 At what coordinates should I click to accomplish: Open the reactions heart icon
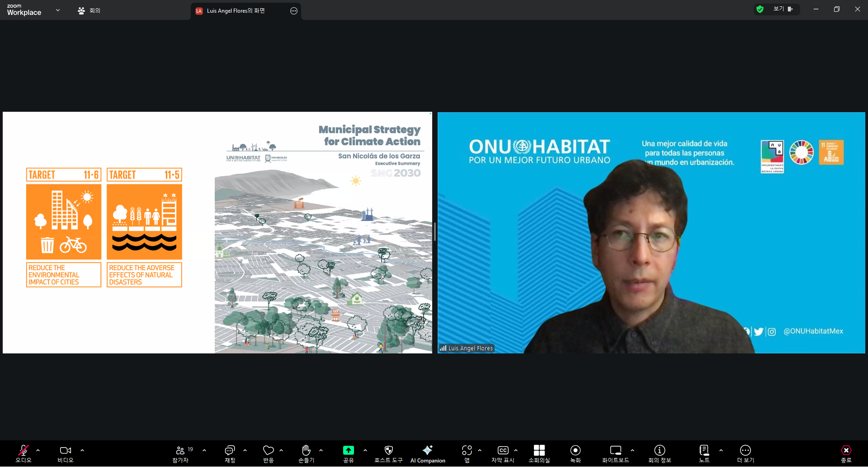click(x=269, y=450)
